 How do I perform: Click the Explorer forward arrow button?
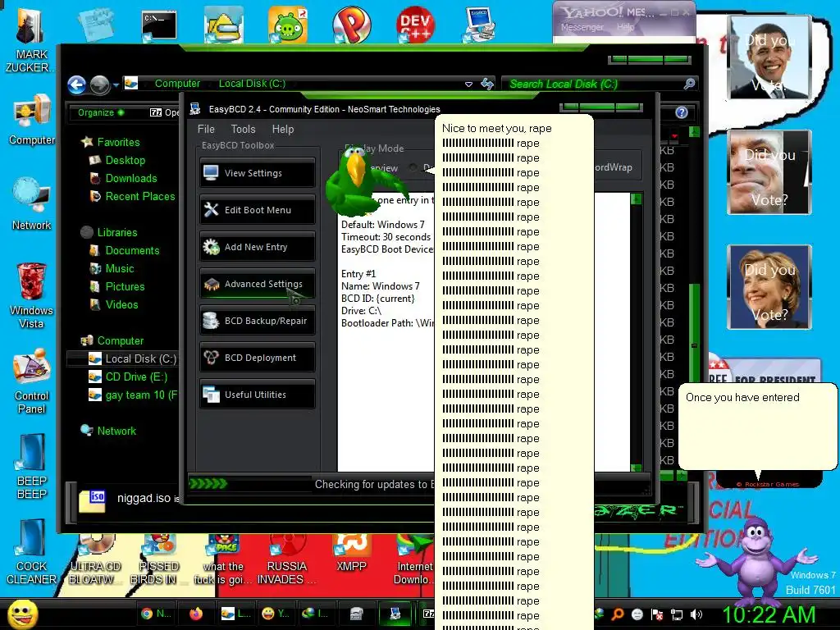tap(99, 84)
